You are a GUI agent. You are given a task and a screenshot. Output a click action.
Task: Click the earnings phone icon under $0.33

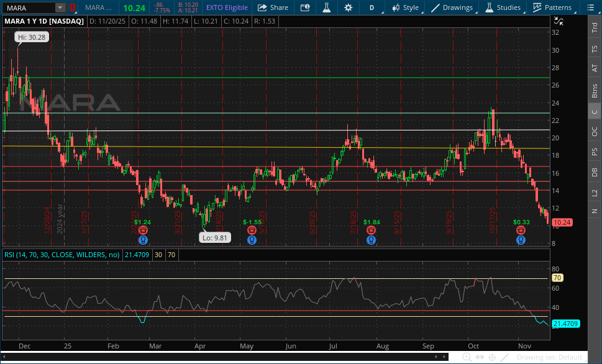[521, 230]
